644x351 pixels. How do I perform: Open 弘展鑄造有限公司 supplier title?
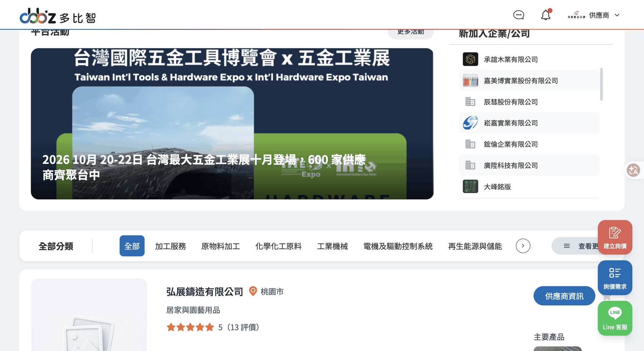coord(205,292)
